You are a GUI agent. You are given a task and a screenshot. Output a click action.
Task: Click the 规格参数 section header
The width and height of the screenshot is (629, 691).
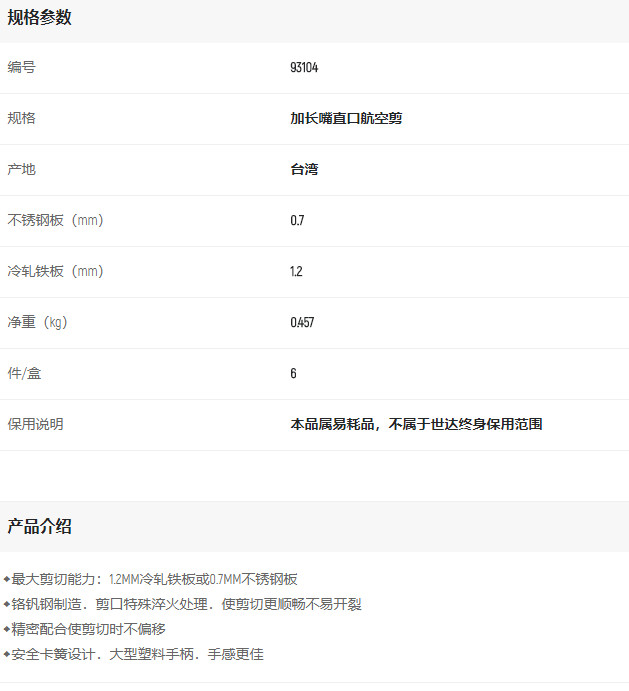coord(40,18)
